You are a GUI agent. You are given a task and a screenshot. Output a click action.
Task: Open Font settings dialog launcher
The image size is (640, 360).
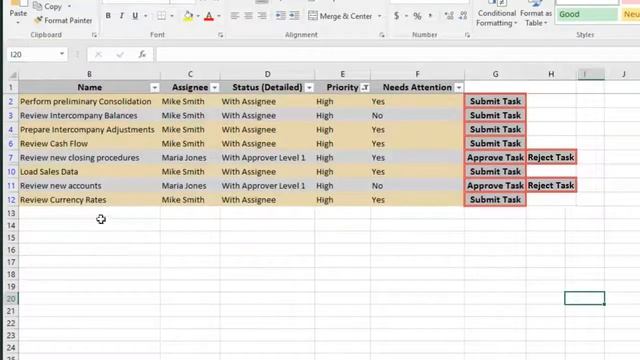pos(220,35)
